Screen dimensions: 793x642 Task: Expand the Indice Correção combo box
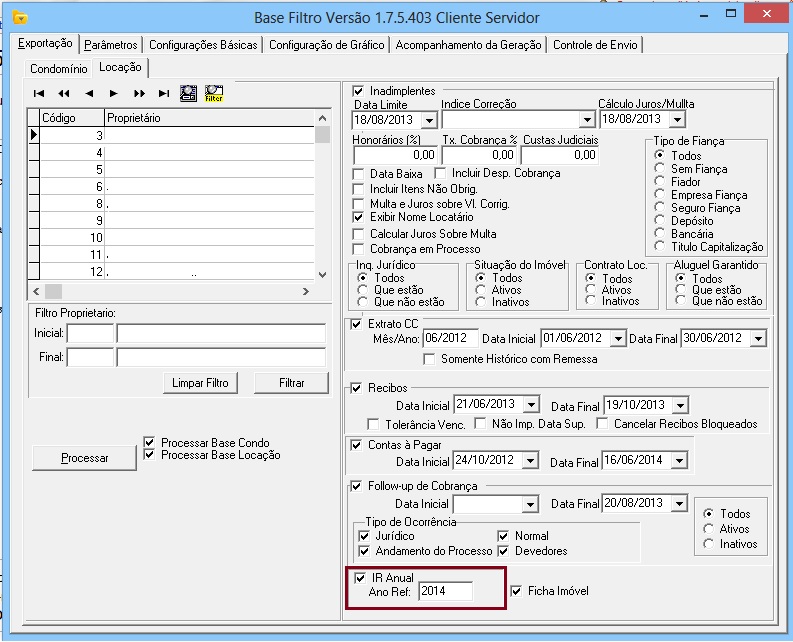[587, 121]
